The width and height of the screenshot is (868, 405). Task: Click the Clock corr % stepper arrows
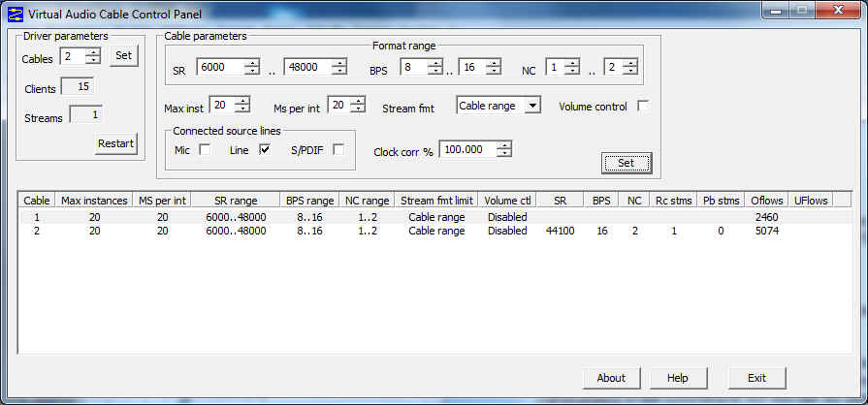coord(504,149)
